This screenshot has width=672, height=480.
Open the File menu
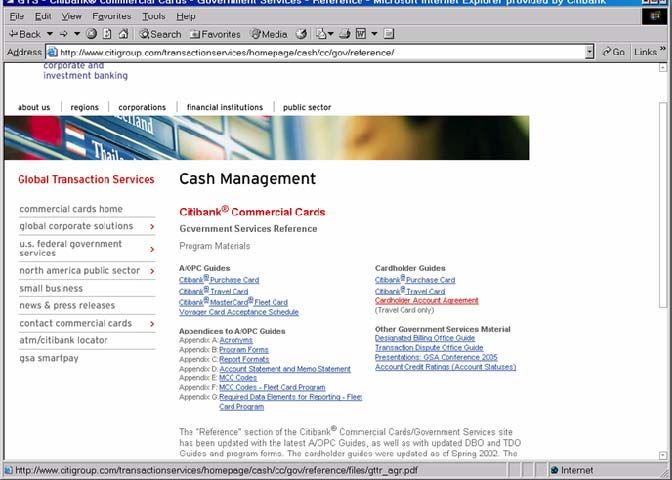17,17
